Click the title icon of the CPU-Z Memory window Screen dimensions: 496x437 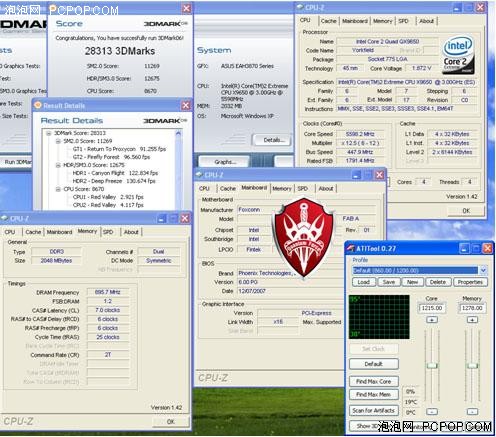[5, 218]
